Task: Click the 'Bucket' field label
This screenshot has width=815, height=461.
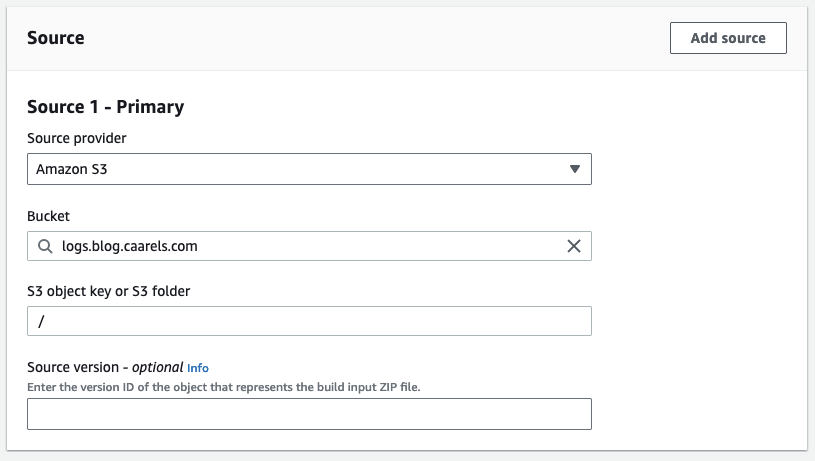Action: [x=48, y=215]
